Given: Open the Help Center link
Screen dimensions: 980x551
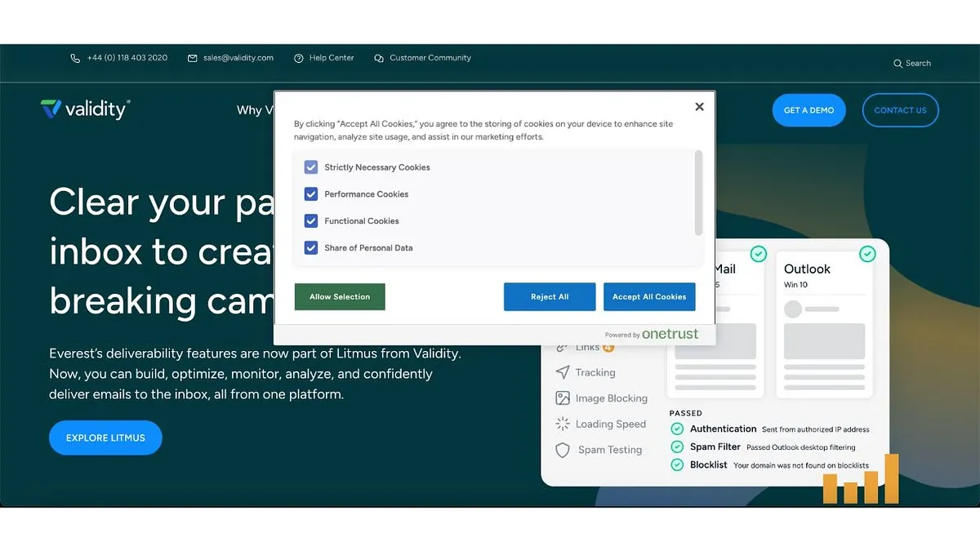Looking at the screenshot, I should click(x=332, y=59).
